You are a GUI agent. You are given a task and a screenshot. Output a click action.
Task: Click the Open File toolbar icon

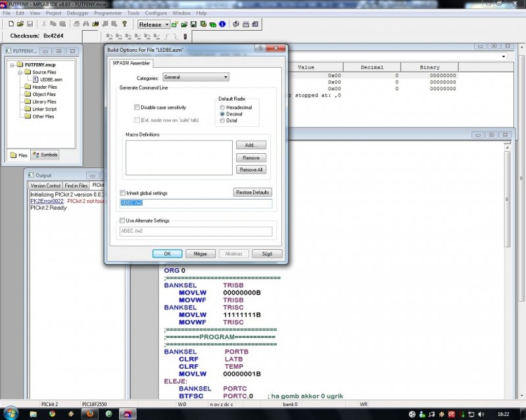20,24
